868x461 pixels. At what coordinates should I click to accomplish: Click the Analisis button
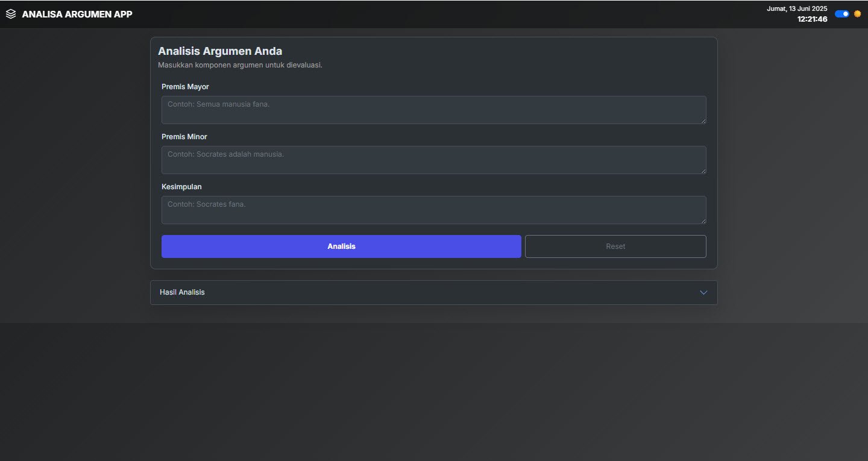(x=341, y=246)
